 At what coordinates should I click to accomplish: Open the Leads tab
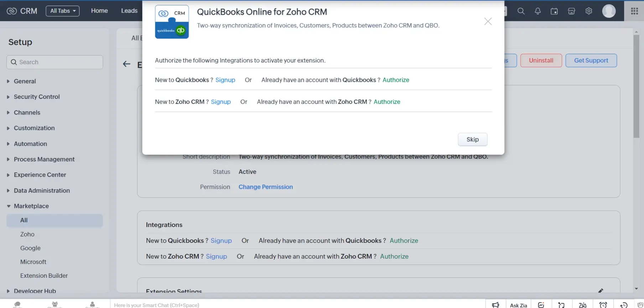129,11
